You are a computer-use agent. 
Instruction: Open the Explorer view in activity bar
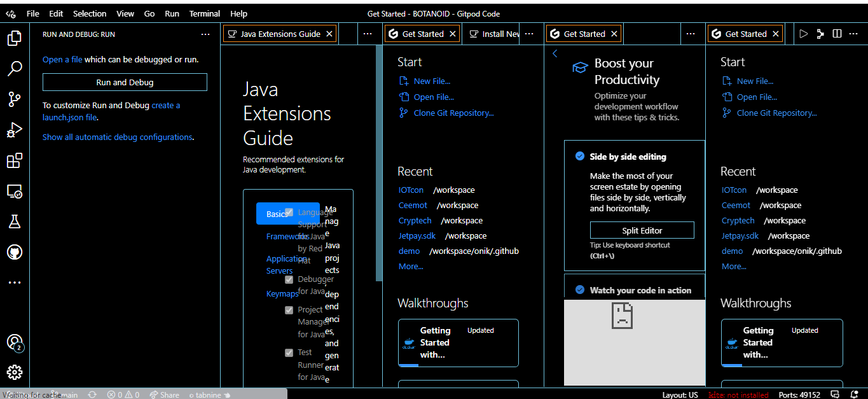click(14, 39)
